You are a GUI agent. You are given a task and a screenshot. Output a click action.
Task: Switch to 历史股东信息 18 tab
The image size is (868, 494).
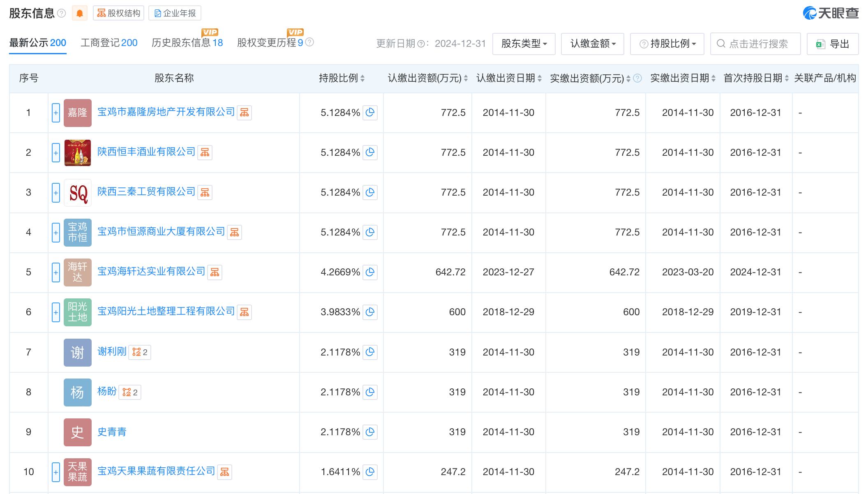click(187, 43)
